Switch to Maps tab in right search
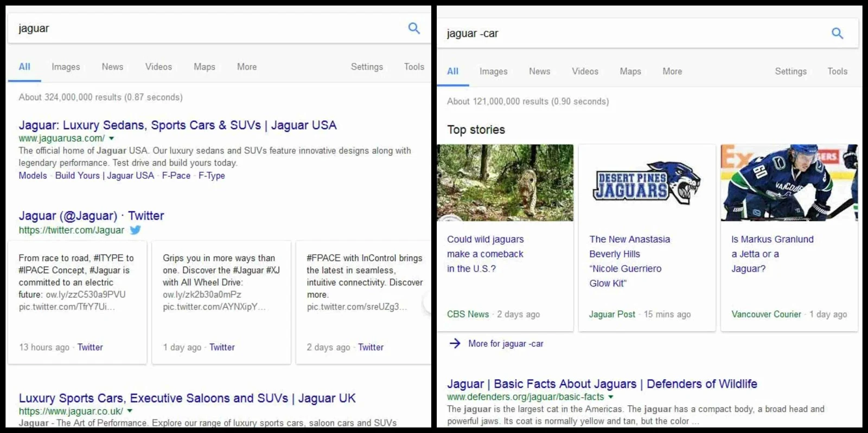Image resolution: width=868 pixels, height=433 pixels. [630, 71]
